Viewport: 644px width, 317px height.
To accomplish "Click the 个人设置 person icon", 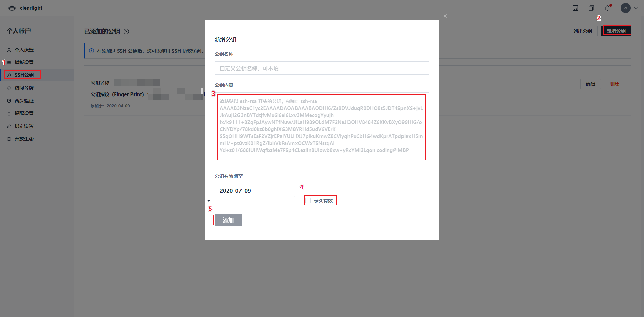I will click(x=9, y=50).
